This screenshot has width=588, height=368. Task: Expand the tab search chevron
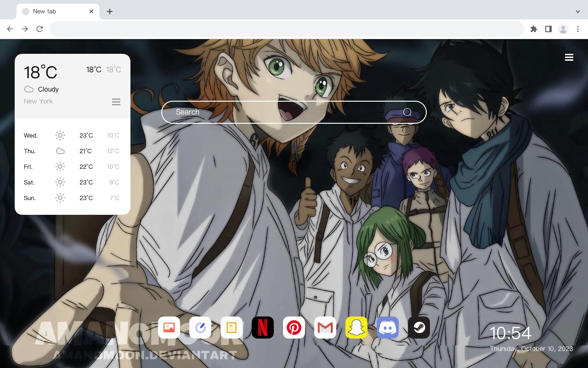[x=578, y=11]
